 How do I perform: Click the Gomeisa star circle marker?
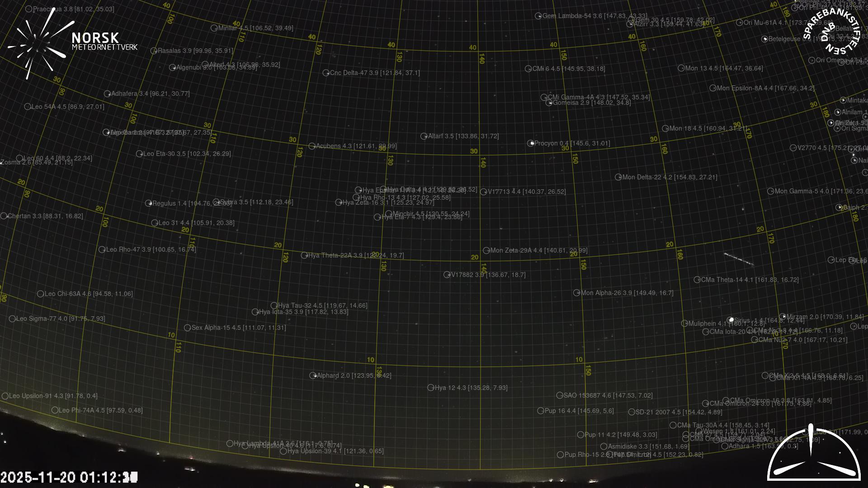[x=549, y=103]
